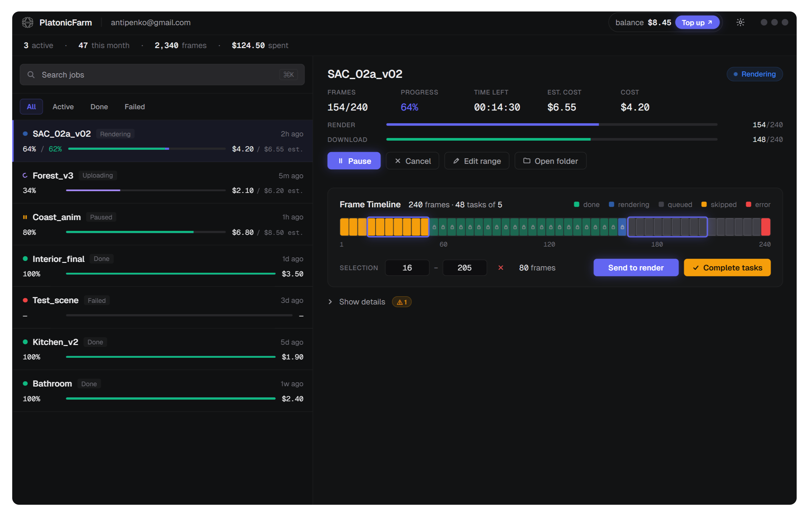Click the Paused badge next to Coast_anim
This screenshot has width=812, height=518.
click(x=101, y=217)
